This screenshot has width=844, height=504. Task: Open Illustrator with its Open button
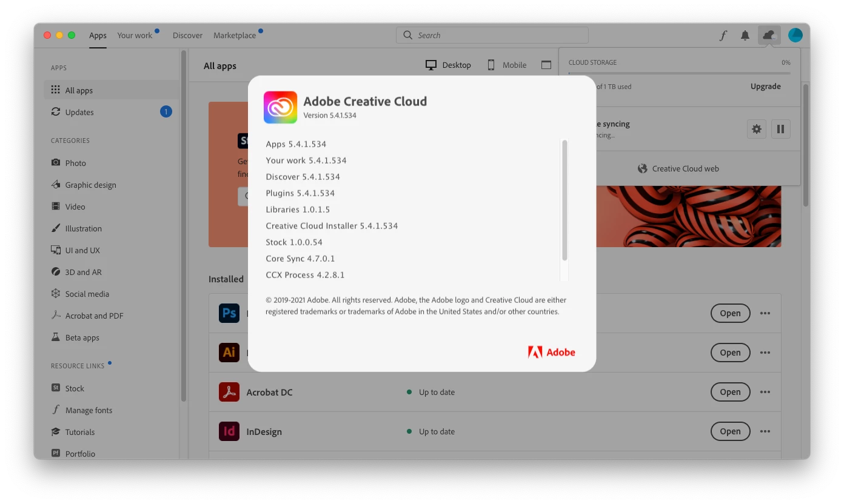[x=730, y=353]
